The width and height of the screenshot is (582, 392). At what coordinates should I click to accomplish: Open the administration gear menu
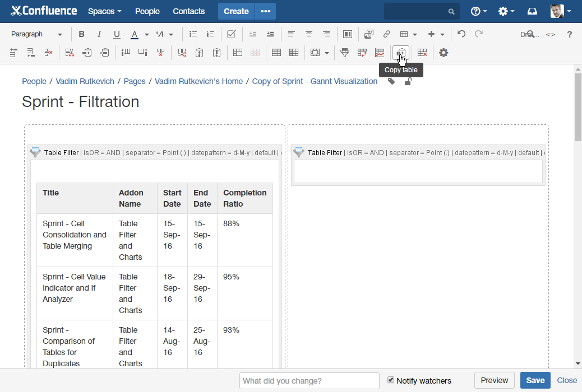[506, 11]
